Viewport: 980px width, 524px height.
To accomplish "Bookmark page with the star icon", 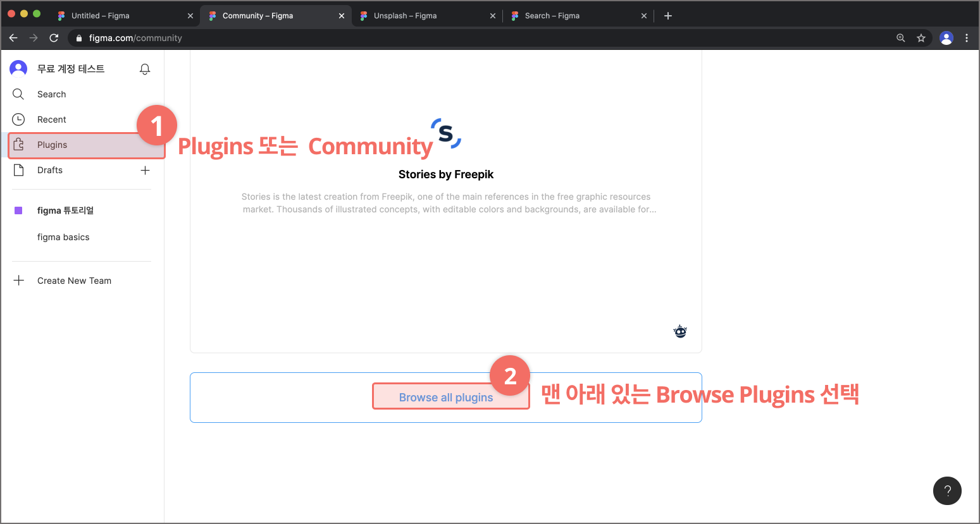I will pos(921,38).
